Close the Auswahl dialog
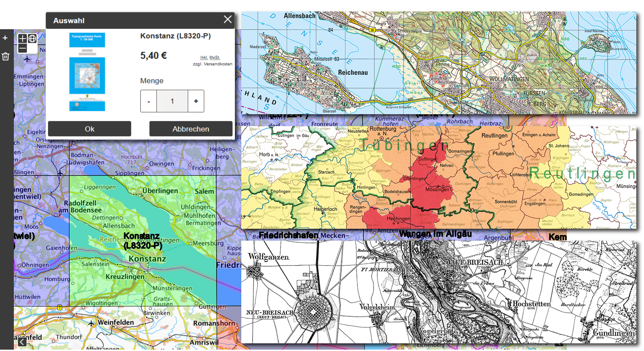644x351 pixels. coord(227,20)
